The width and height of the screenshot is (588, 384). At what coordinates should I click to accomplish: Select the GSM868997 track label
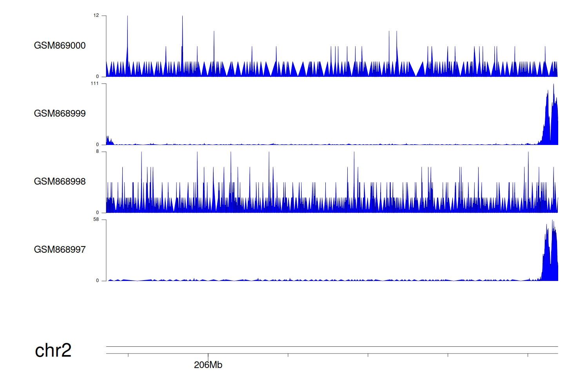[60, 250]
